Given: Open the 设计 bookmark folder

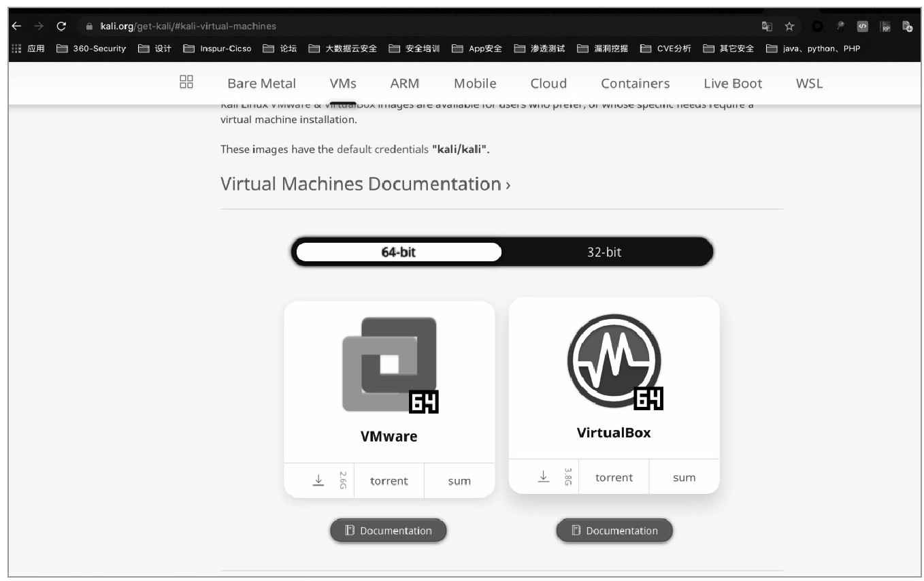Looking at the screenshot, I should [154, 48].
